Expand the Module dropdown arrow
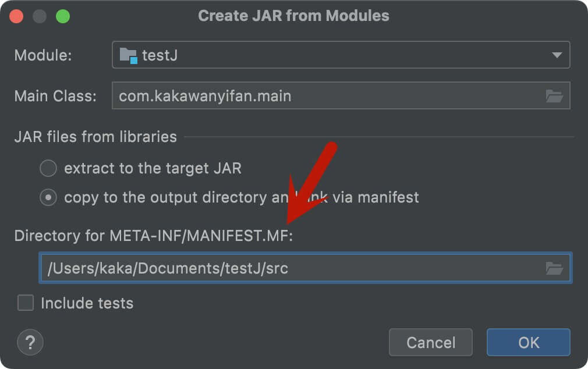Screen dimensions: 588x369 (x=557, y=56)
